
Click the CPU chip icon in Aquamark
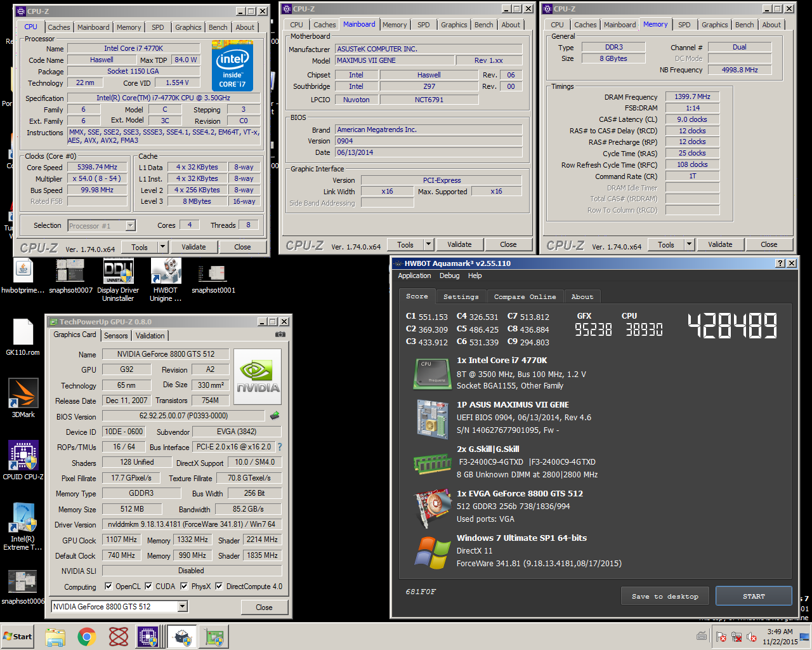coord(432,374)
